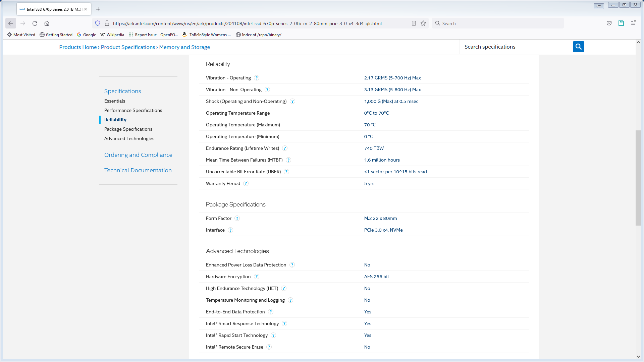The width and height of the screenshot is (644, 362).
Task: Click the tracking protection shield icon
Action: click(x=98, y=23)
